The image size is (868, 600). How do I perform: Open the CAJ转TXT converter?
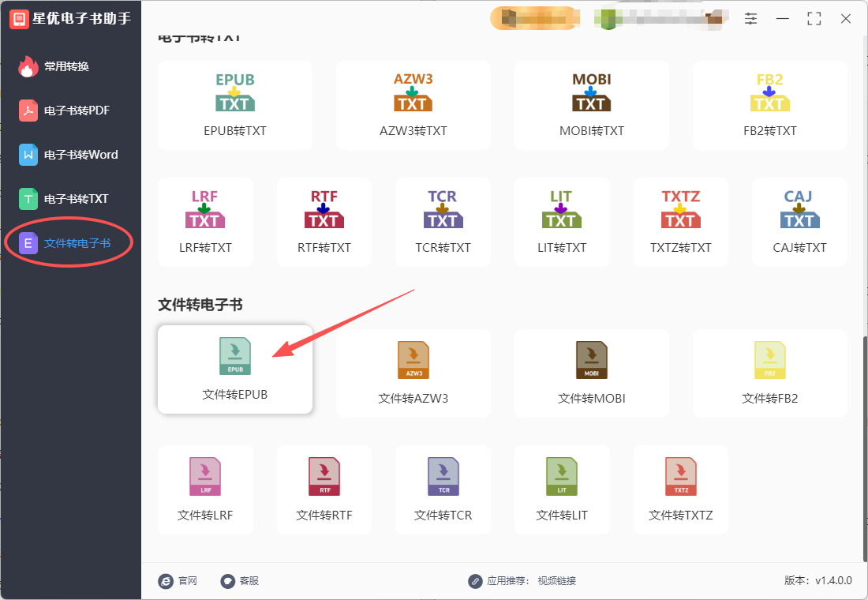[799, 222]
